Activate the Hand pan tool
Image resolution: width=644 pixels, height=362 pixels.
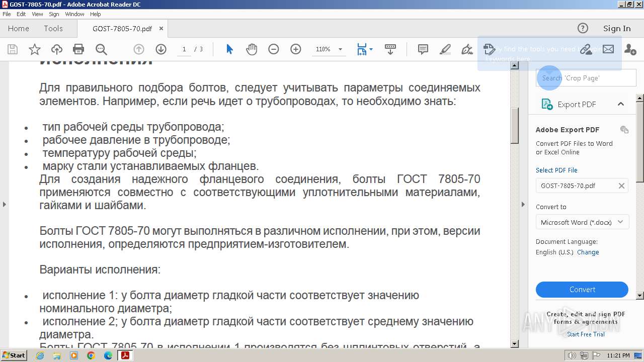click(252, 49)
